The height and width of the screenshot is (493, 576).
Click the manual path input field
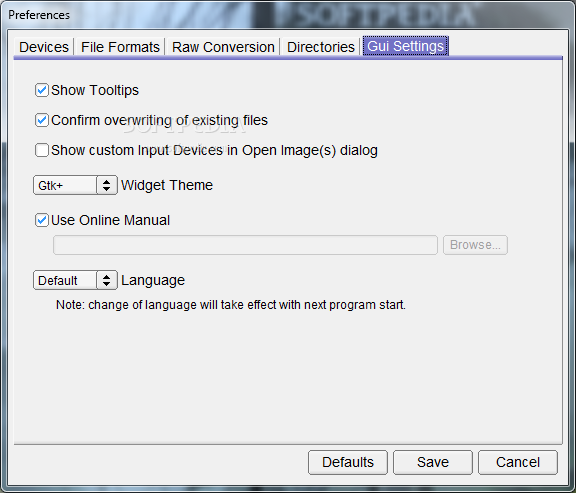point(245,245)
